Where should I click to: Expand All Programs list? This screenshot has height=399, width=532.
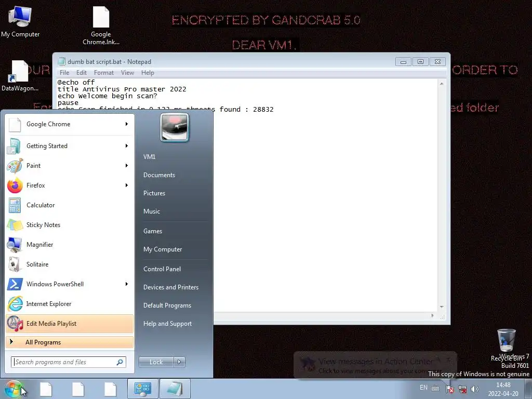[69, 342]
